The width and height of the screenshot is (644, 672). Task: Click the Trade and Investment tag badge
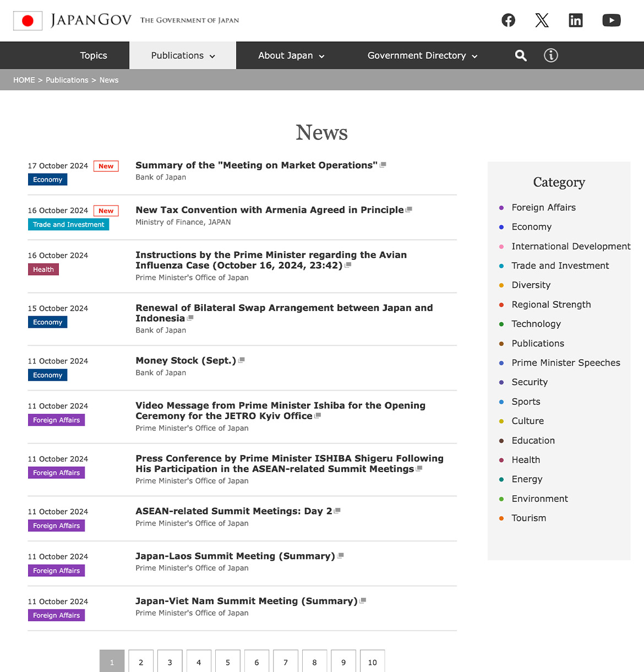click(x=68, y=224)
